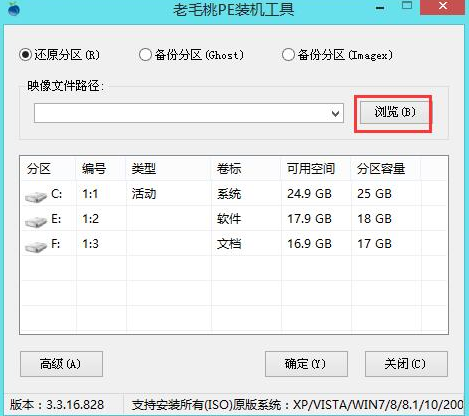Click the 16.9 GB free space value
Screen dimensions: 469x416
309,244
